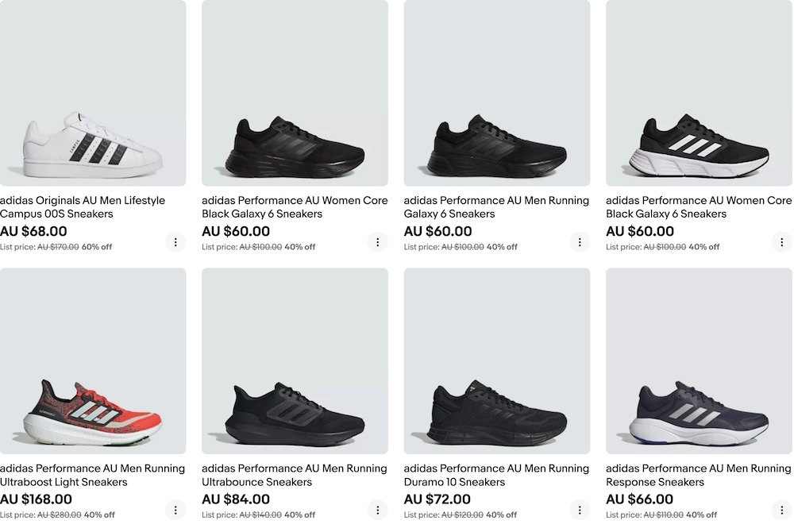Open more options for Men Running Galaxy 6
794x532 pixels.
pyautogui.click(x=580, y=242)
